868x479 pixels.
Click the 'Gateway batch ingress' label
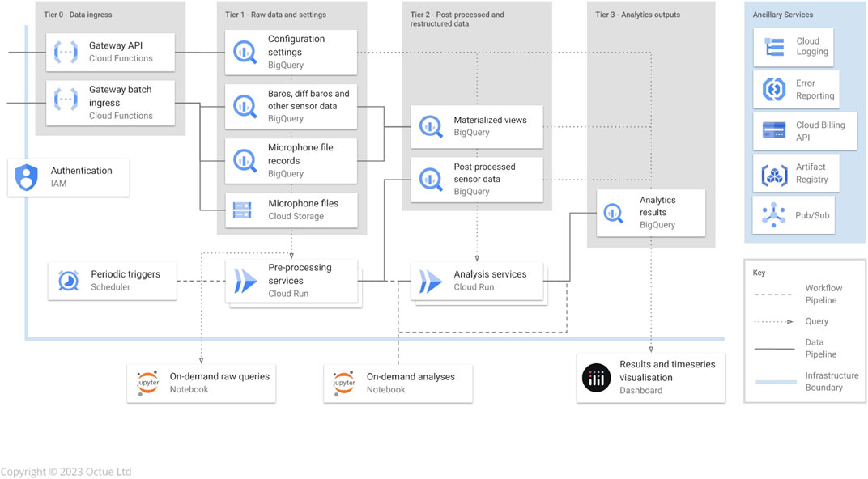120,96
